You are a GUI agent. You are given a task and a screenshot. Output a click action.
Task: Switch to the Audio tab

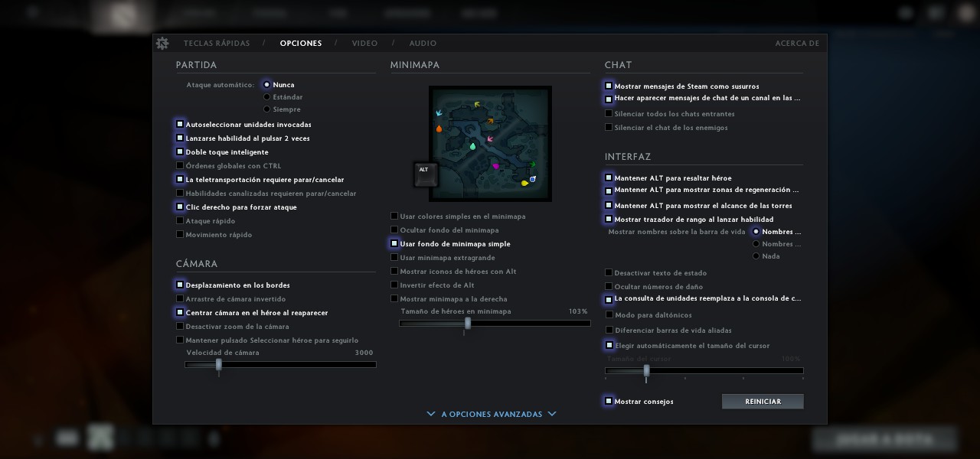tap(423, 44)
